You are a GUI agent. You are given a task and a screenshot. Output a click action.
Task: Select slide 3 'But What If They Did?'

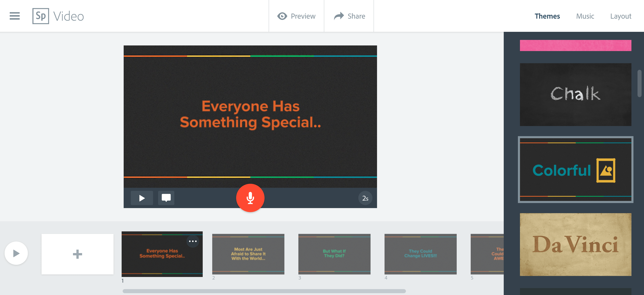(334, 253)
